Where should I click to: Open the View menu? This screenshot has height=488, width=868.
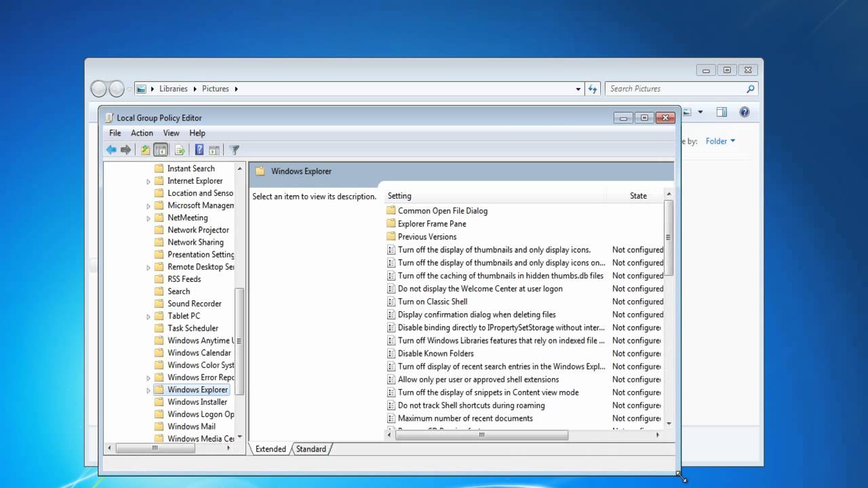tap(171, 133)
